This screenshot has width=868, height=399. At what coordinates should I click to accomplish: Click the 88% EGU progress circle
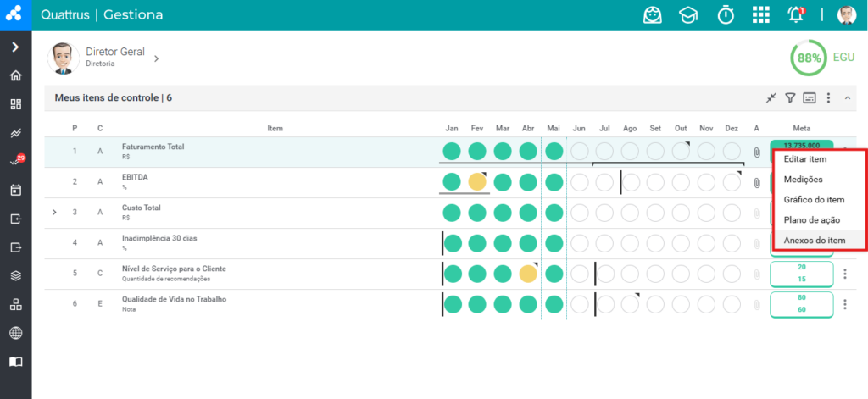(808, 58)
